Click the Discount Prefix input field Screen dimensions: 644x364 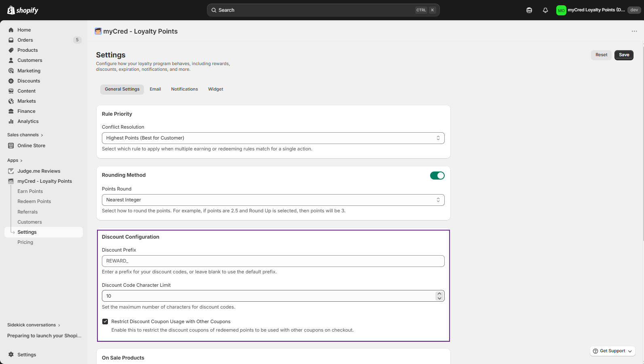(x=273, y=261)
